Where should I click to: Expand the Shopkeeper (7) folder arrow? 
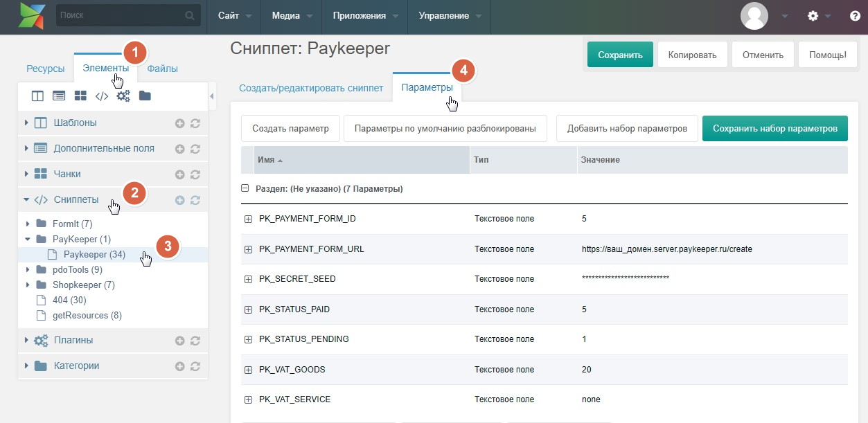click(28, 285)
